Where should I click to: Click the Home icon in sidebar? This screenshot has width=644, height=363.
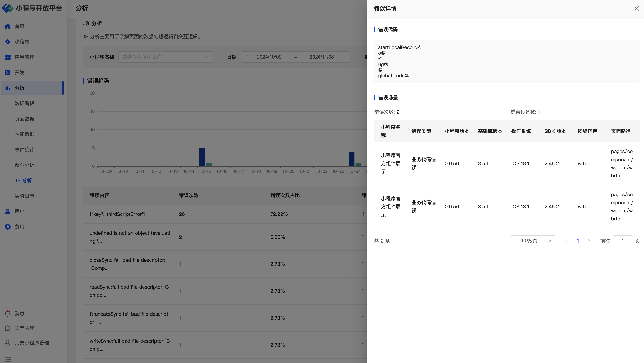pos(8,26)
